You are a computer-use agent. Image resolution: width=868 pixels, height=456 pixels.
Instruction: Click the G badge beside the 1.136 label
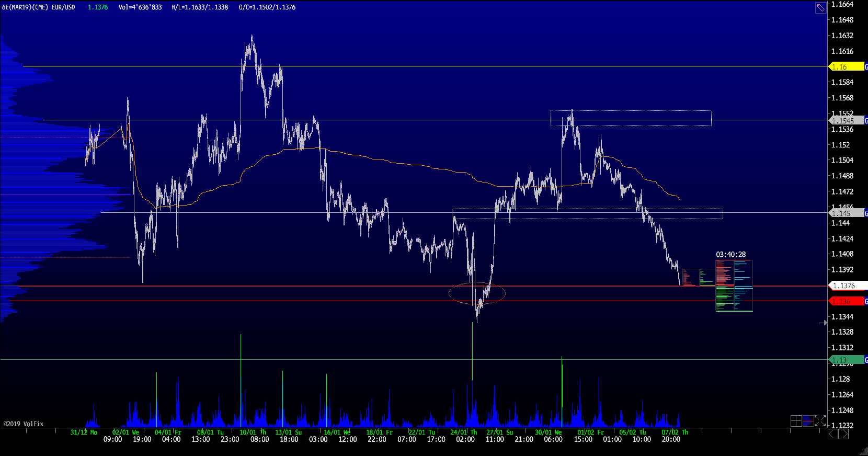(866, 301)
